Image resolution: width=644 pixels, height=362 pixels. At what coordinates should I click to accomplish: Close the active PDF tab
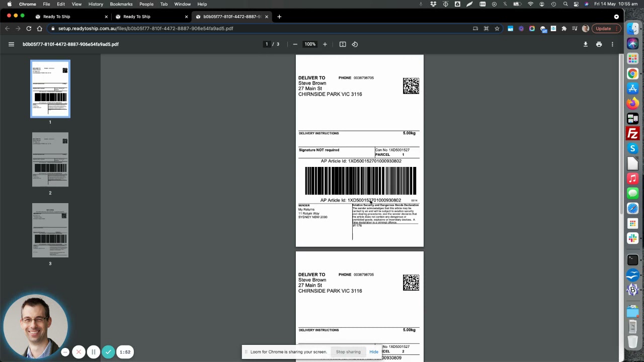pos(267,17)
